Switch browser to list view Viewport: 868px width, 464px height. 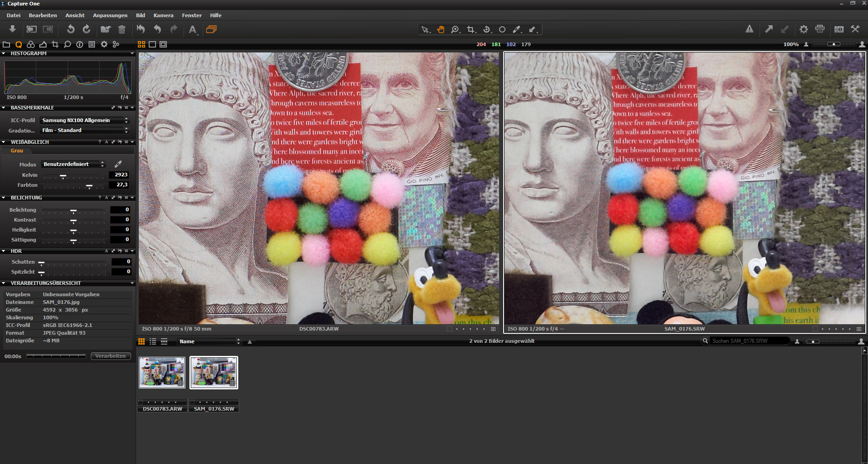(x=153, y=341)
